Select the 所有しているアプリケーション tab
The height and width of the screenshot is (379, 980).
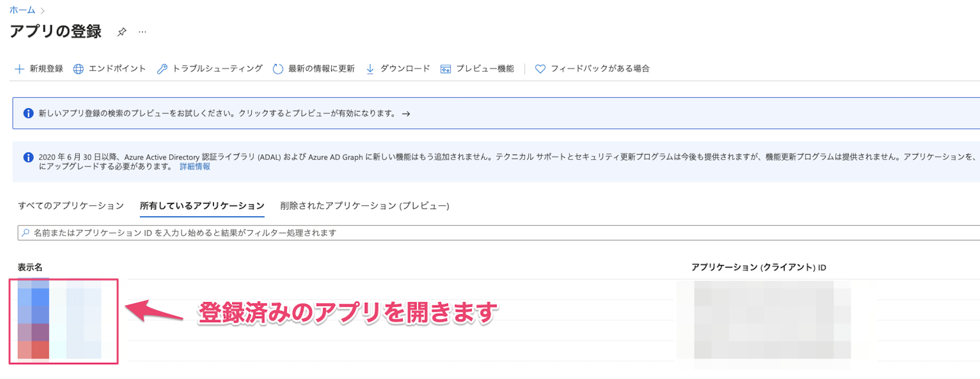tap(201, 206)
